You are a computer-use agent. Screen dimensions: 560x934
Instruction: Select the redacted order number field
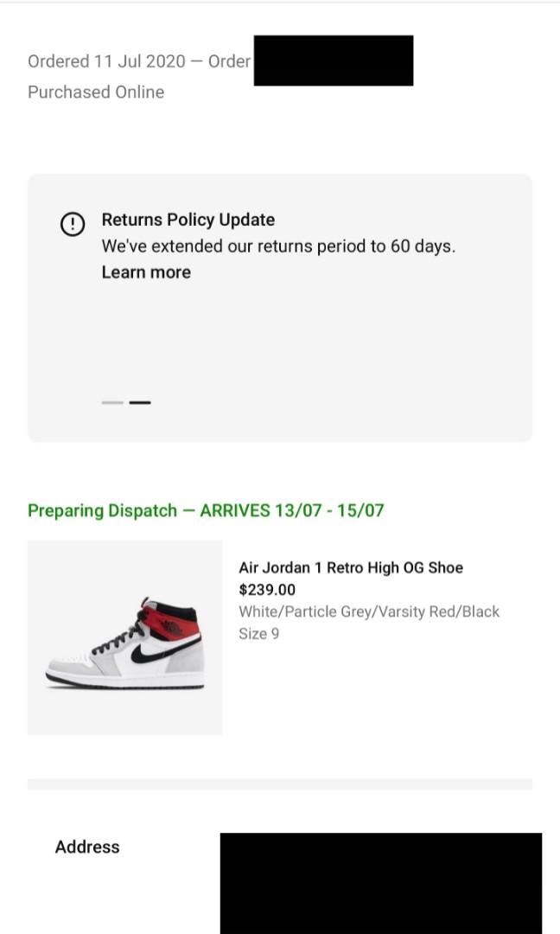point(333,61)
